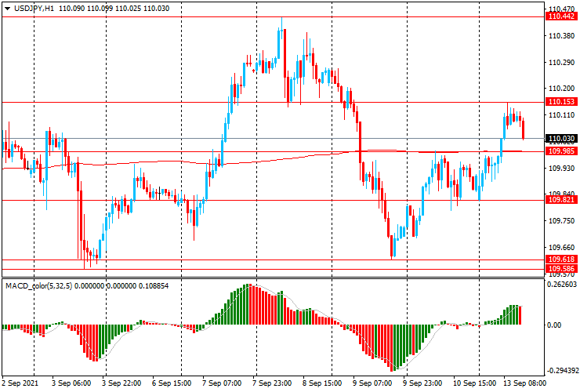
Task: Click the USDJPY,H1 chart title text
Action: tap(34, 9)
